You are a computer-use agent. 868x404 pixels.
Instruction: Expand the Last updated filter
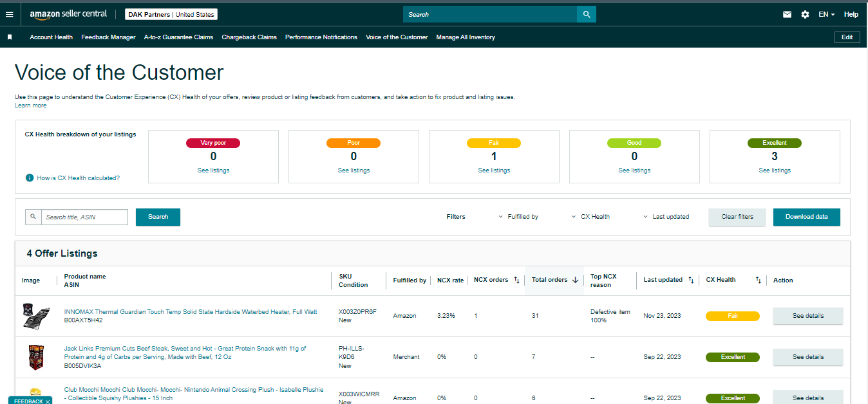point(666,217)
